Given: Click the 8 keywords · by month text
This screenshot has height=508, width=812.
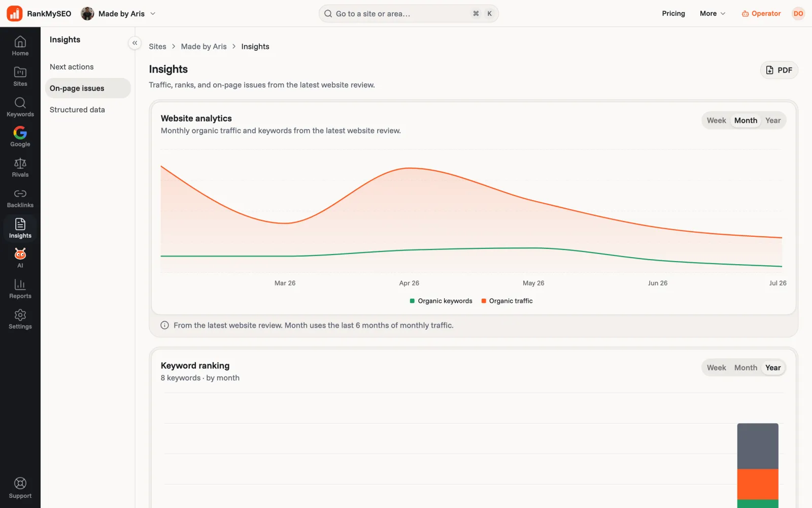Looking at the screenshot, I should (200, 378).
